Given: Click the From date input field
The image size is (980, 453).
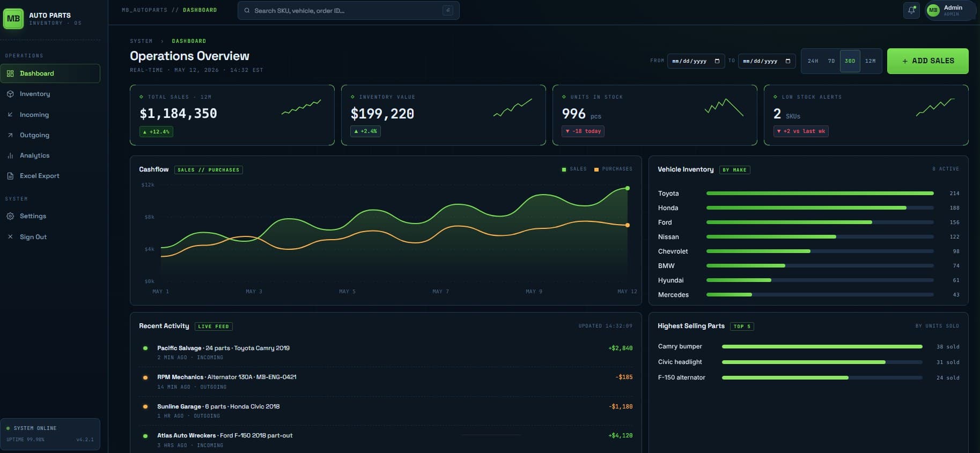Looking at the screenshot, I should 696,61.
